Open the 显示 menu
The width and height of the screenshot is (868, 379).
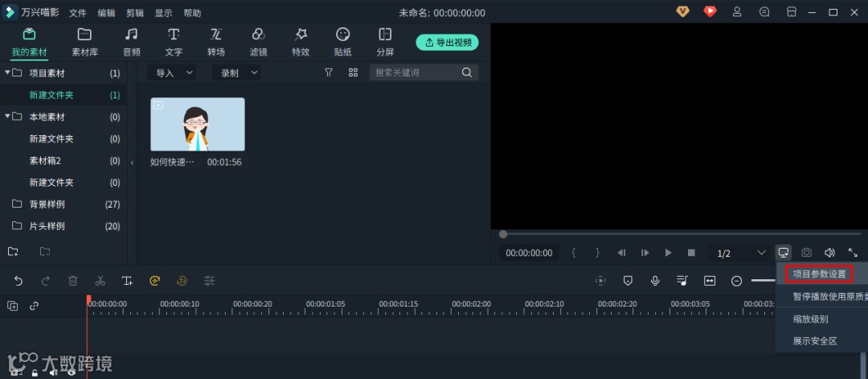pyautogui.click(x=163, y=13)
